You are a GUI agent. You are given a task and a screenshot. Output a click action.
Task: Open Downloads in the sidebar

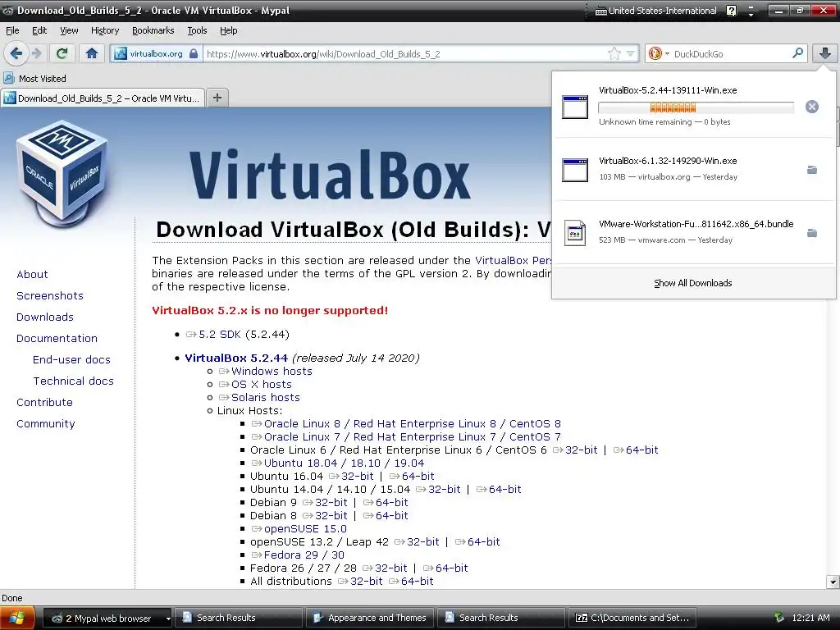[45, 317]
